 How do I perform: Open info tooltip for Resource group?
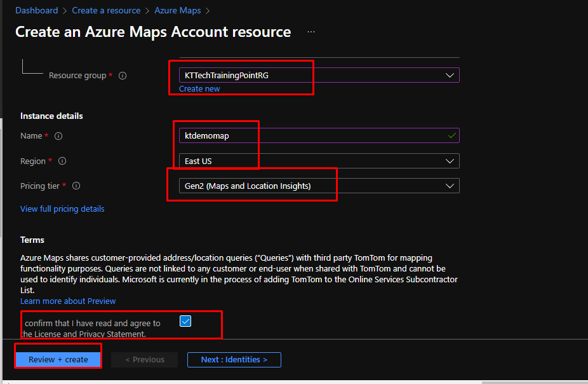click(123, 76)
